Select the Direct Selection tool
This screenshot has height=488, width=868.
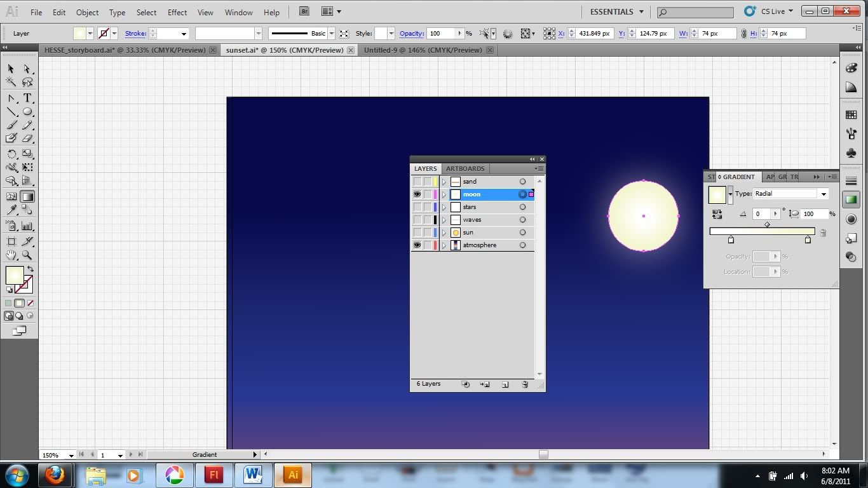tap(27, 69)
